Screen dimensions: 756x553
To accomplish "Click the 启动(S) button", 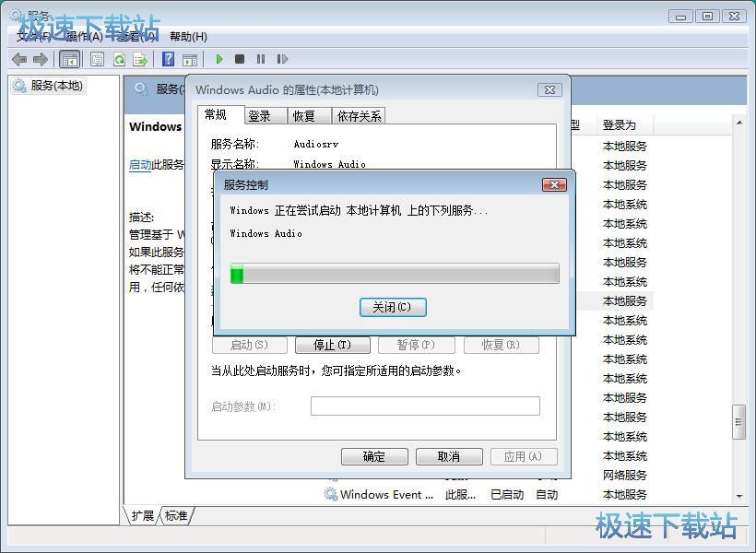I will point(249,345).
